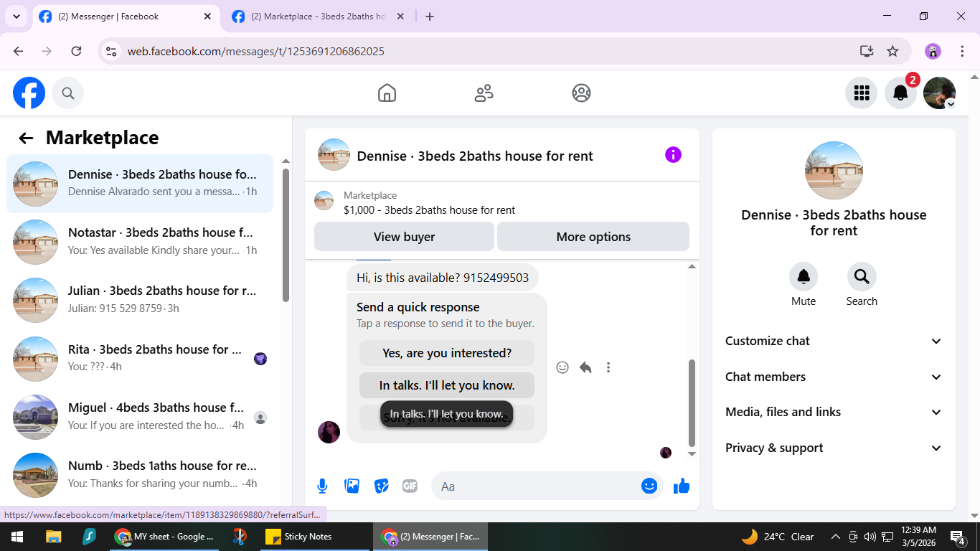
Task: Select the Messenger | Facebook tab
Action: click(x=126, y=17)
